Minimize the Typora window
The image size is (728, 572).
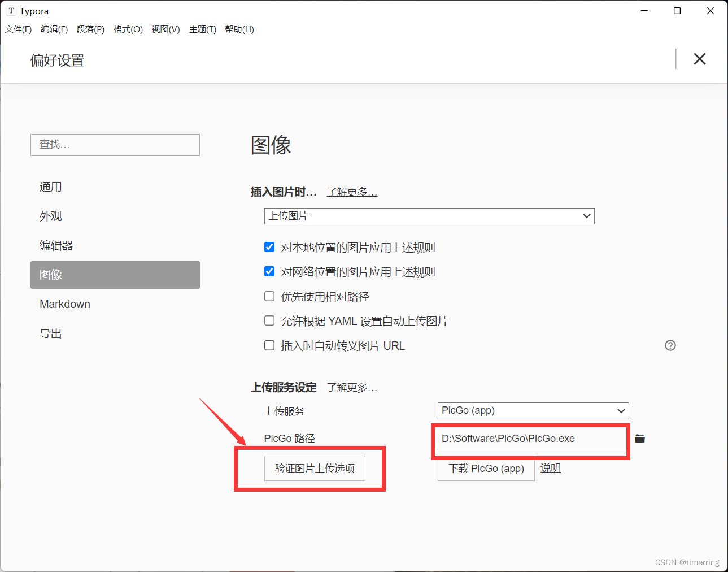[644, 11]
